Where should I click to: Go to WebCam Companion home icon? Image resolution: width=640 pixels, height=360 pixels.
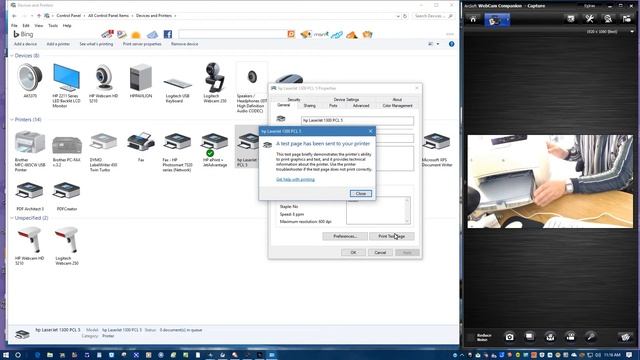click(x=473, y=19)
